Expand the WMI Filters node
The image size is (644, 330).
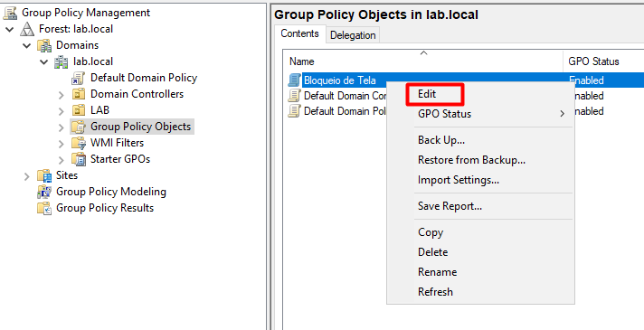coord(62,144)
